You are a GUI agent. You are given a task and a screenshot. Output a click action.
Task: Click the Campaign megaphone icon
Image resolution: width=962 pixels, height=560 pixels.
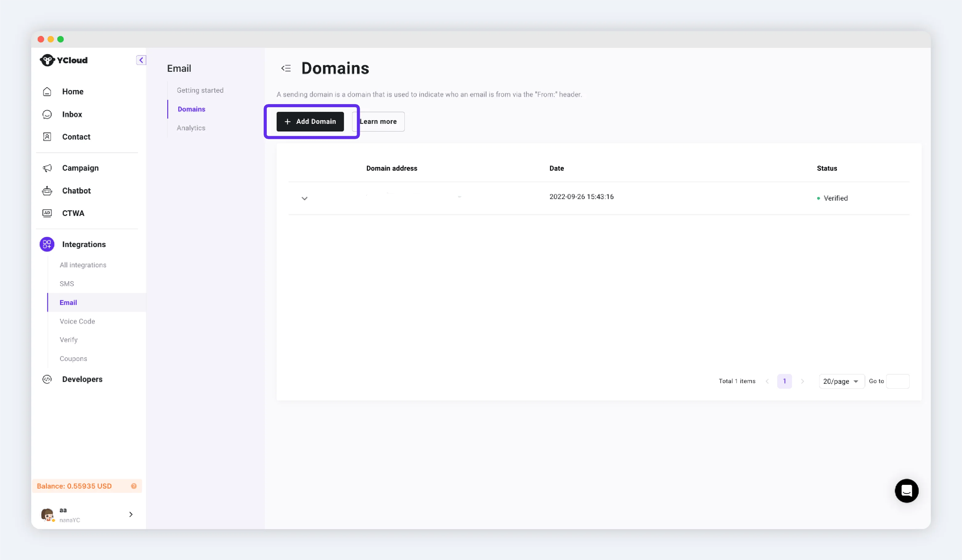[x=47, y=168]
